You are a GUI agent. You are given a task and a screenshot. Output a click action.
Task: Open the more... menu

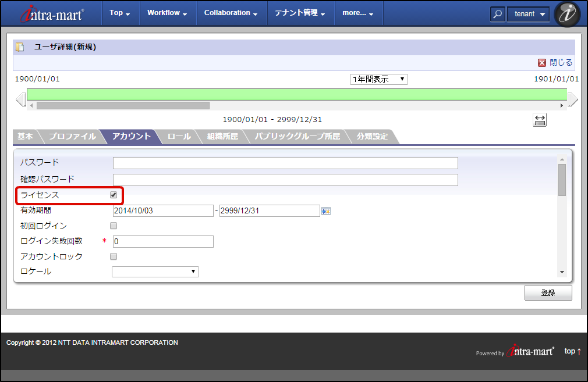[x=358, y=13]
